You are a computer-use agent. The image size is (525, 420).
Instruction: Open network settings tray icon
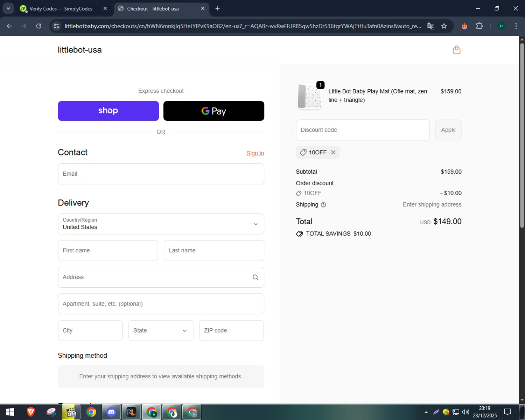[x=456, y=412]
